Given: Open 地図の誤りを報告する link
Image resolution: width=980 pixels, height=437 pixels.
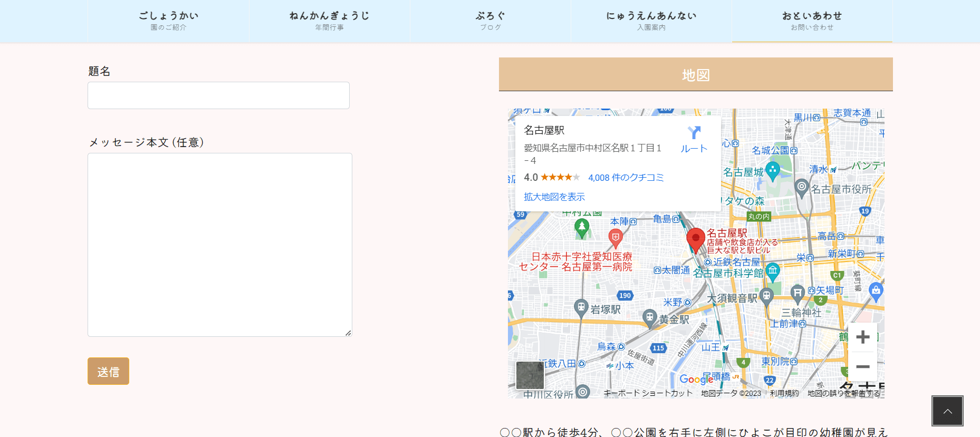Looking at the screenshot, I should 844,393.
